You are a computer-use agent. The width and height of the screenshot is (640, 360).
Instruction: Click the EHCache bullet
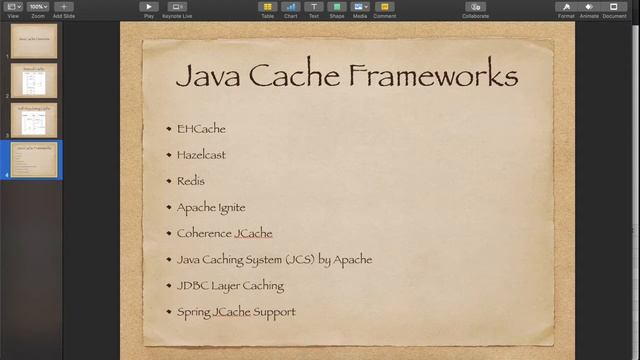point(201,129)
